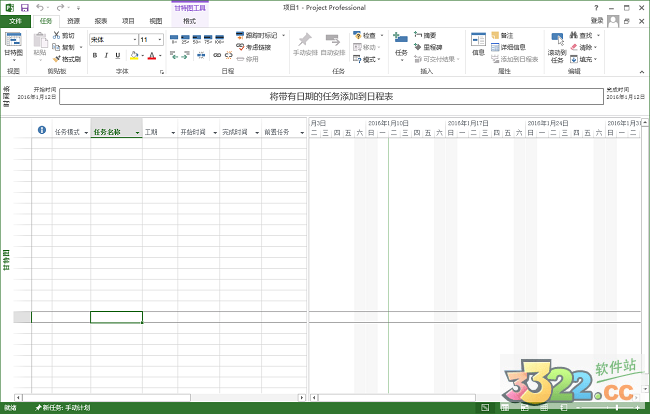Viewport: 650px width, 414px height.
Task: Open Details (详细信息) pane
Action: coord(508,47)
